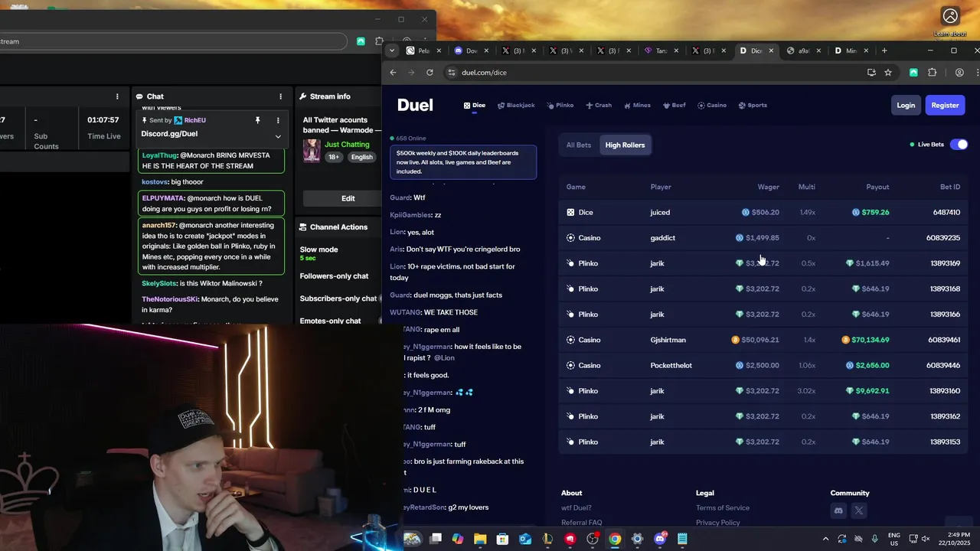Click bet ID 6487410 in the table
The height and width of the screenshot is (551, 980).
click(946, 212)
